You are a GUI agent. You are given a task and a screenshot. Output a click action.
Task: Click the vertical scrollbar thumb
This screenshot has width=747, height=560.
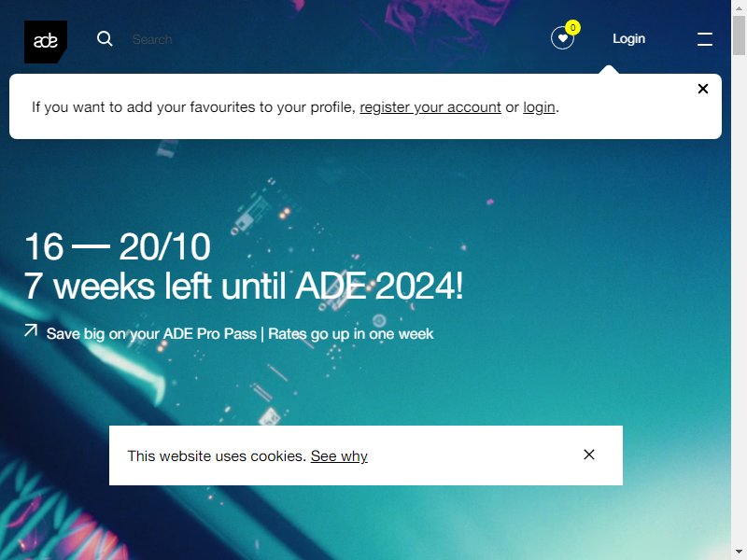click(739, 35)
